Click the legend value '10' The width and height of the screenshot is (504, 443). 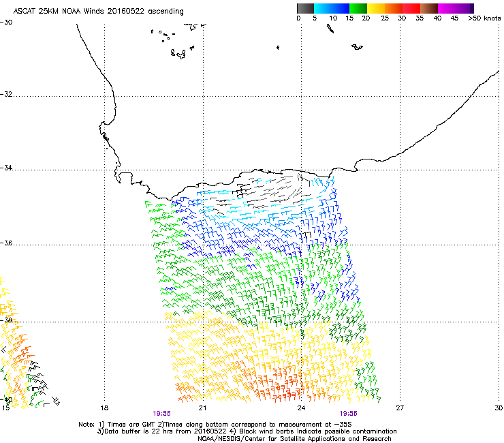click(333, 18)
